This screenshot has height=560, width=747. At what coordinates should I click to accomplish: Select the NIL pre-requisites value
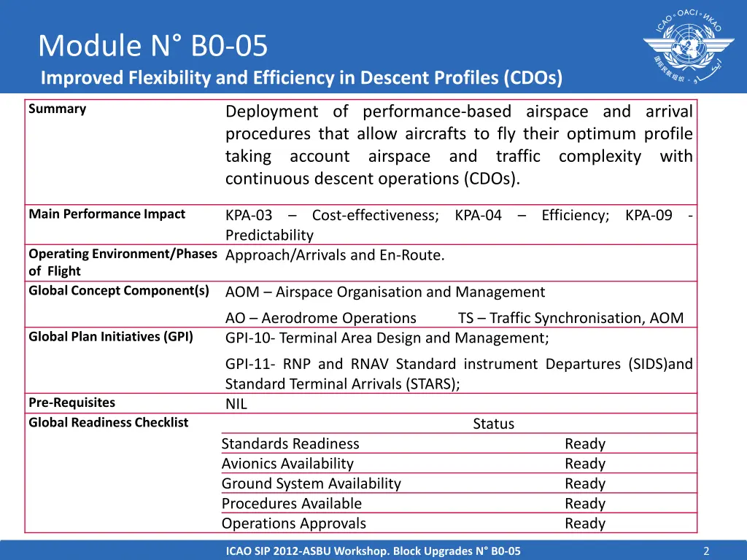[236, 404]
